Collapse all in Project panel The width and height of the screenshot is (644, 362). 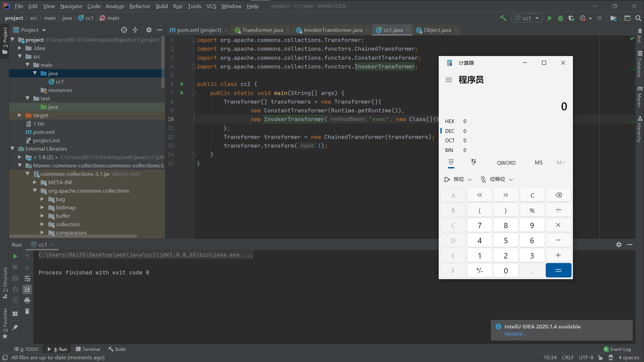coord(135,30)
